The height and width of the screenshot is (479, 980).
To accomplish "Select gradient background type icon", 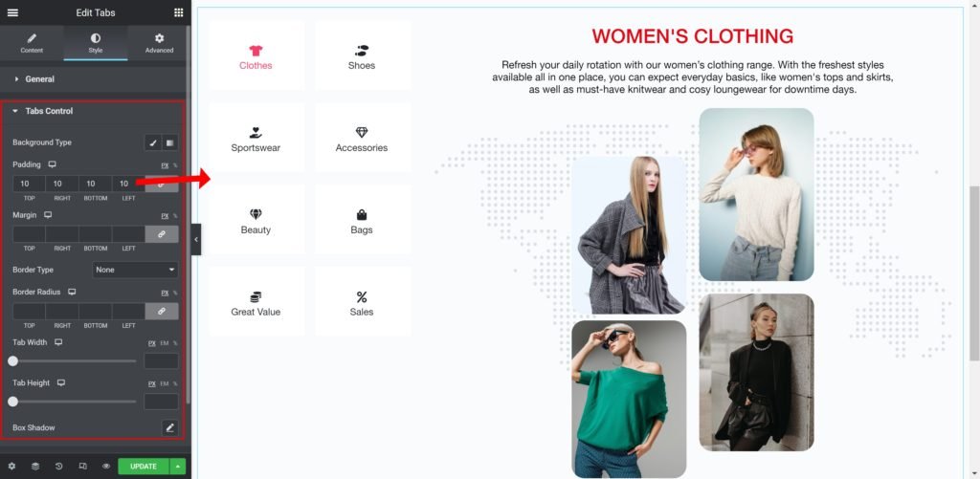I will click(170, 142).
